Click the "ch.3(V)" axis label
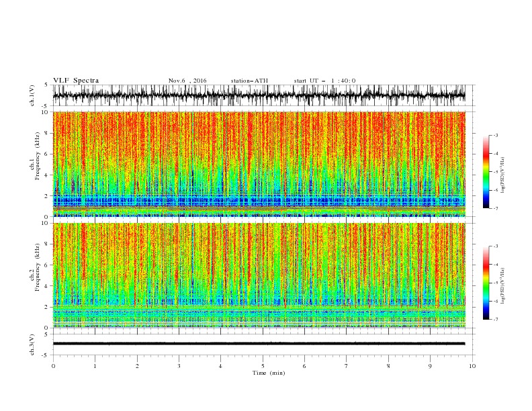This screenshot has height=411, width=532. (x=32, y=345)
